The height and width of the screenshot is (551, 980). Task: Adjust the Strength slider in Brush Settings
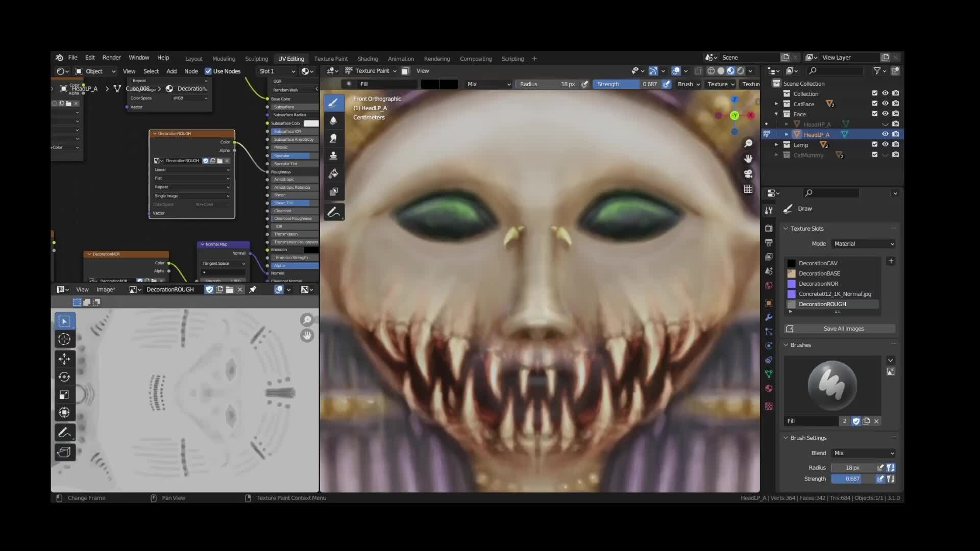(x=851, y=479)
